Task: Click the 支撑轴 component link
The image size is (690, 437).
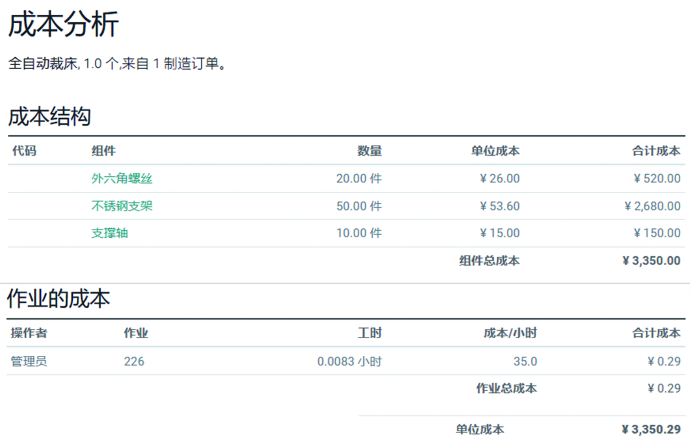Action: [109, 233]
